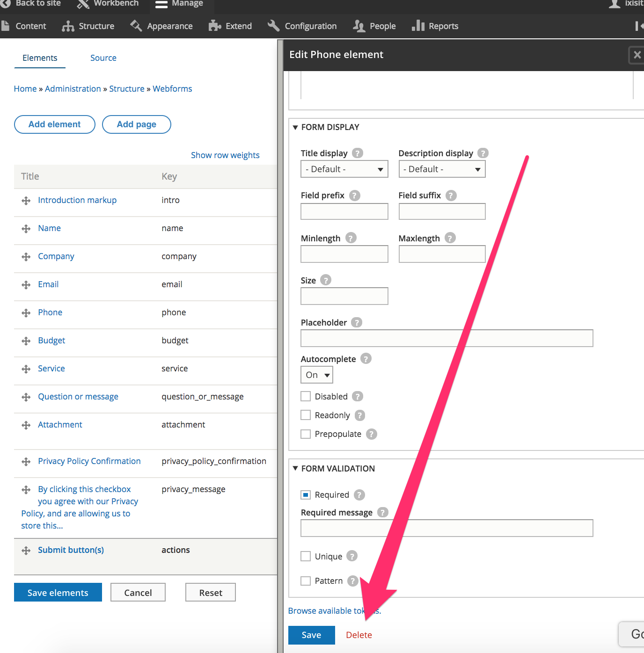The height and width of the screenshot is (653, 644).
Task: Open the Title display dropdown
Action: [x=344, y=169]
